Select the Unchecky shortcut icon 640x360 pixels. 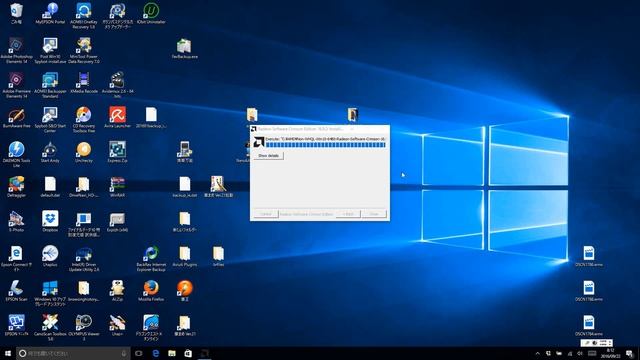(x=84, y=152)
